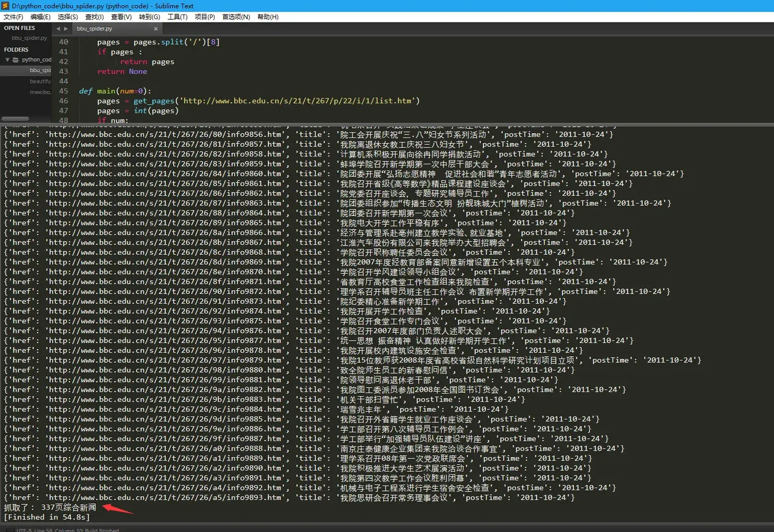Click the python_code folder name

click(x=36, y=60)
